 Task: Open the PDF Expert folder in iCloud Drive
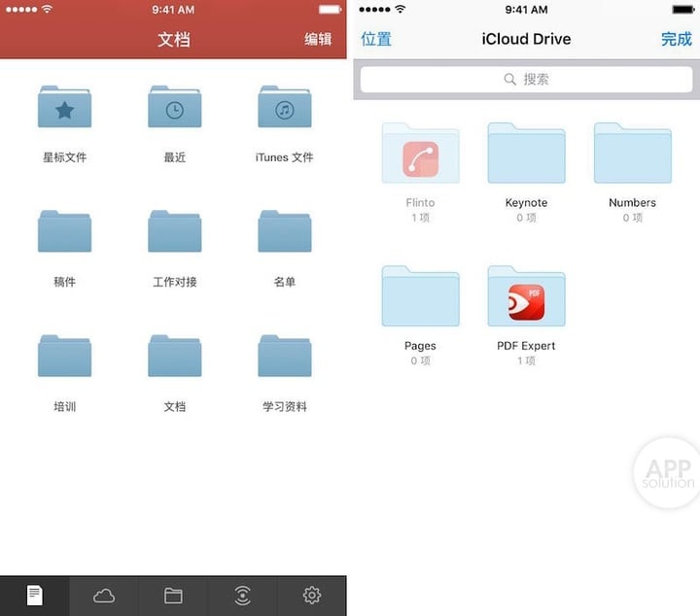(526, 298)
